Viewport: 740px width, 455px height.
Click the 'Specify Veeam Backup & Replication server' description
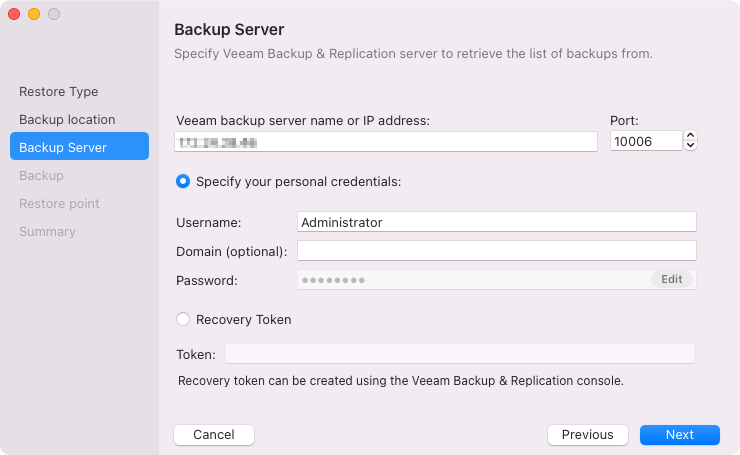tap(413, 54)
